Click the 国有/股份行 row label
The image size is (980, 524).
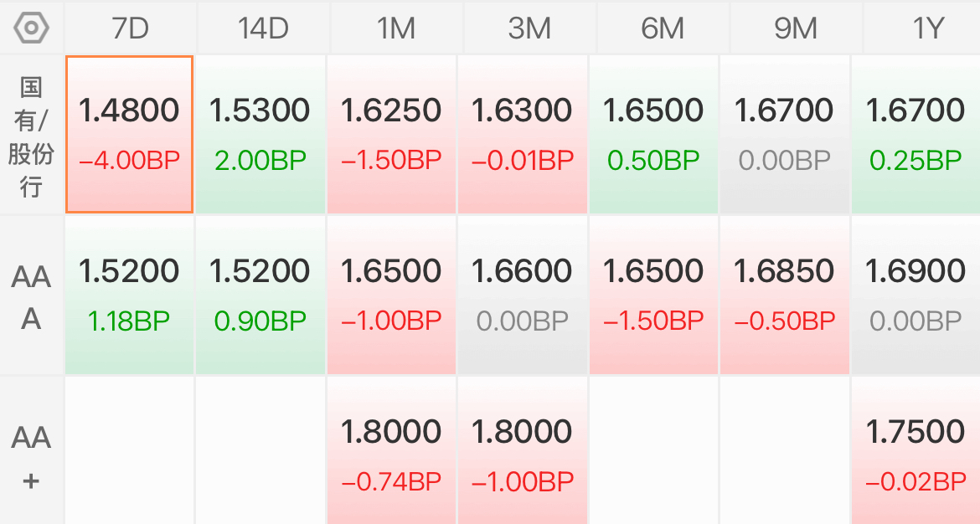pos(31,136)
